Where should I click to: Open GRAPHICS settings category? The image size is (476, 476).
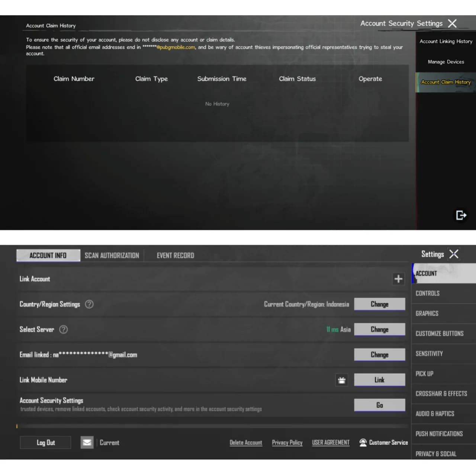coord(444,313)
